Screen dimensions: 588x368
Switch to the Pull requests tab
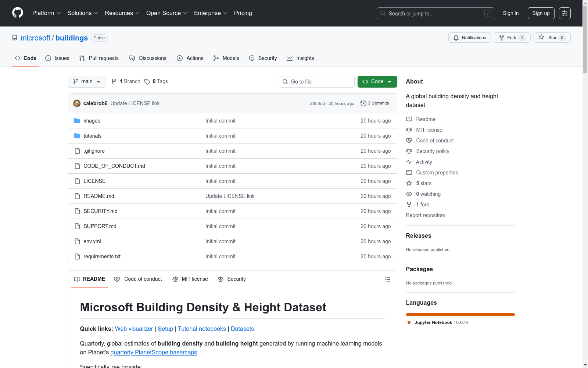99,58
